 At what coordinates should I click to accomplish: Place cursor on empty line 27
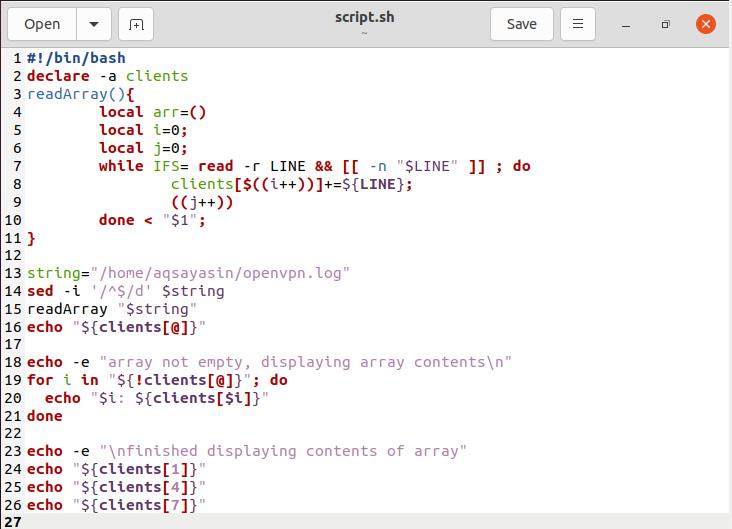tap(200, 521)
